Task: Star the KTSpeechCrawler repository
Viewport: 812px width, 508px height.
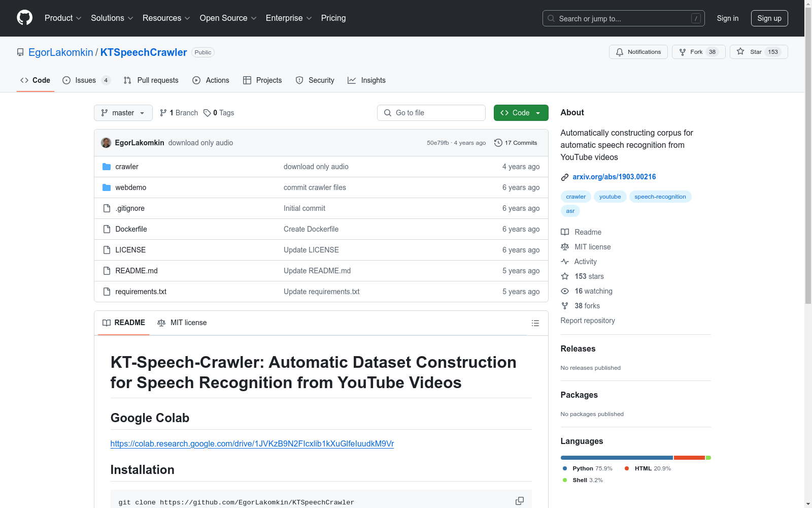Action: (x=758, y=52)
